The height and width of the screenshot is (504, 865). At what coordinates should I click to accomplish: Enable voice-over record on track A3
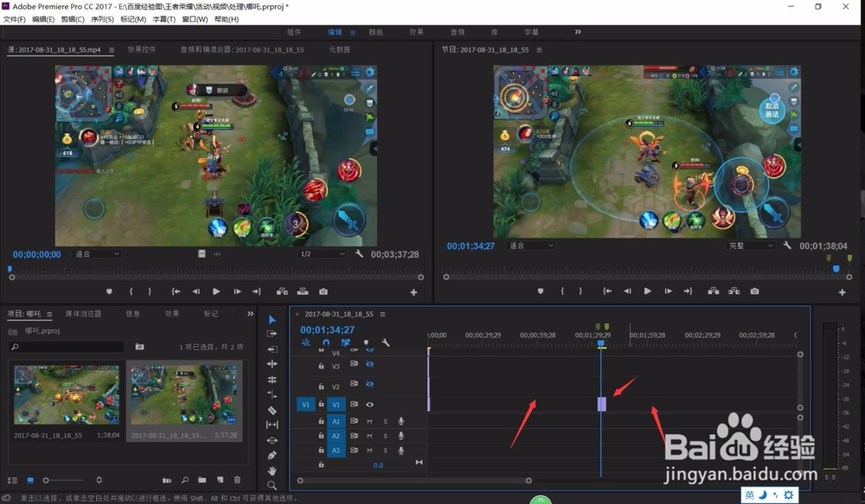click(401, 450)
